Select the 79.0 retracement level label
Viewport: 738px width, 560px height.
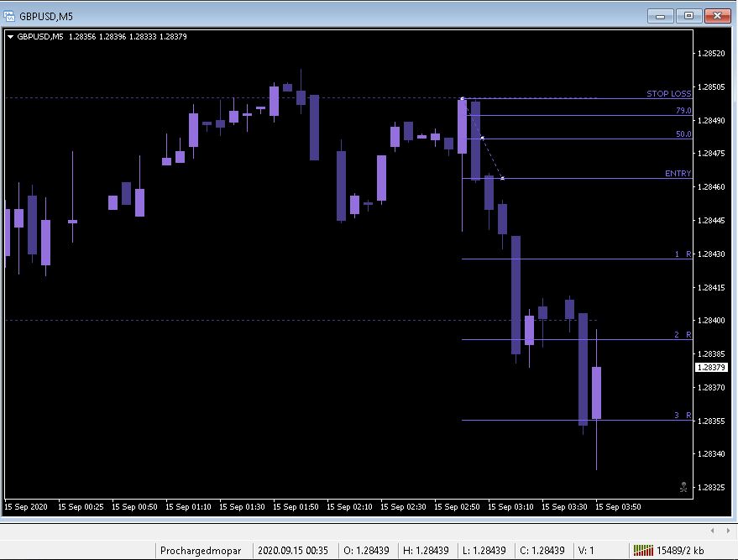pos(683,111)
